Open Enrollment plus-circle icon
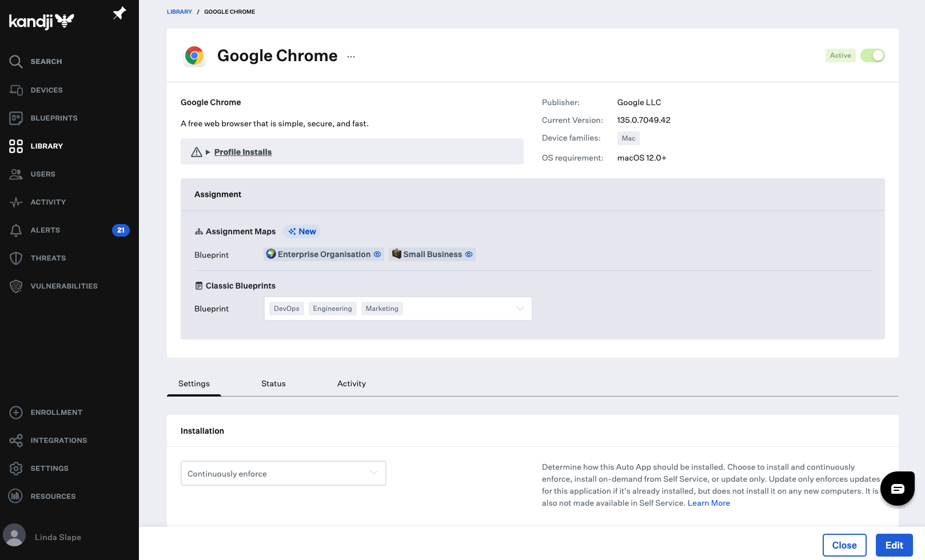 click(x=16, y=413)
